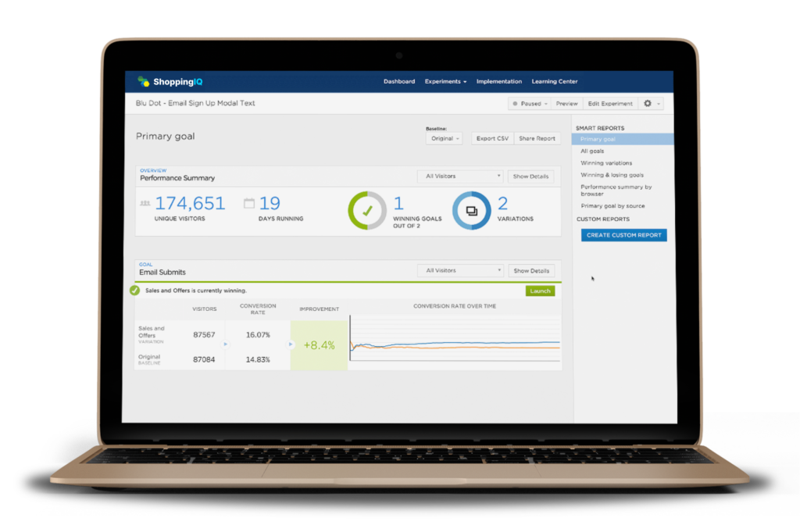The image size is (800, 532).
Task: Open the Experiments menu
Action: 445,81
